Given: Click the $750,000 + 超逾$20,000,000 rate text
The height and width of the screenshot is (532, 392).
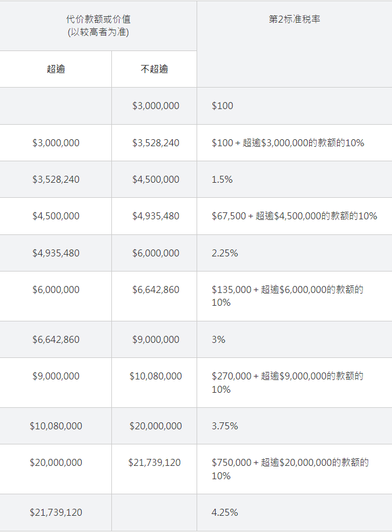Looking at the screenshot, I should click(x=290, y=469).
